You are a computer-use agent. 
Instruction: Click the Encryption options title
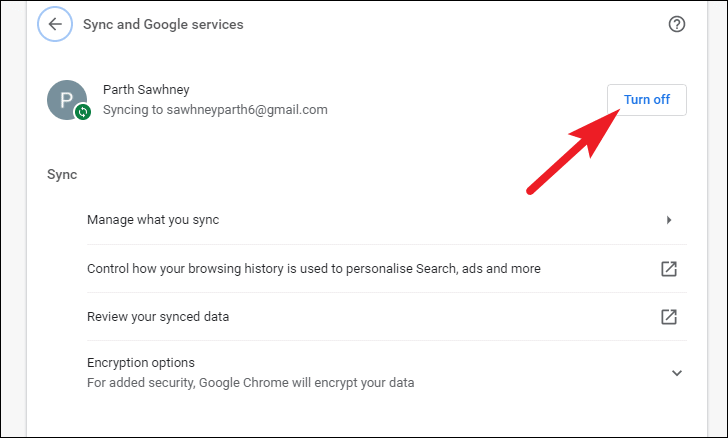click(141, 363)
